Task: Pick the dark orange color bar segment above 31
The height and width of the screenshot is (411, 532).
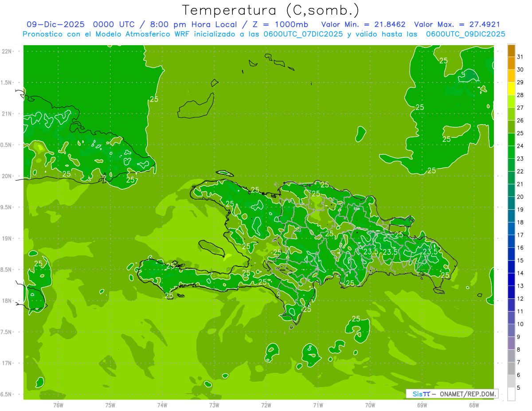Action: (511, 51)
